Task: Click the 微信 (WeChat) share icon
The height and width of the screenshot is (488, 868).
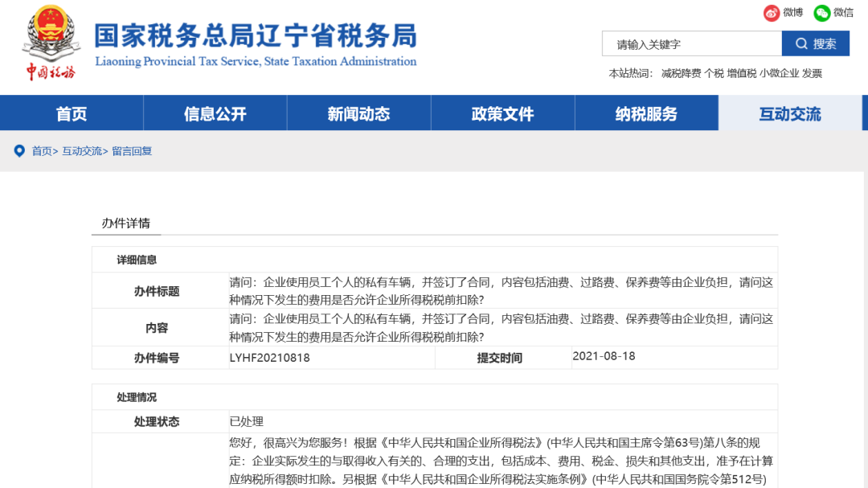Action: [821, 13]
